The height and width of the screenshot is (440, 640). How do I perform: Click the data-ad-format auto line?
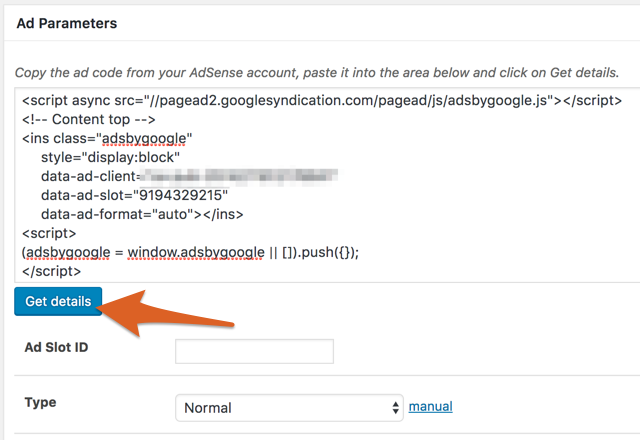tap(142, 214)
